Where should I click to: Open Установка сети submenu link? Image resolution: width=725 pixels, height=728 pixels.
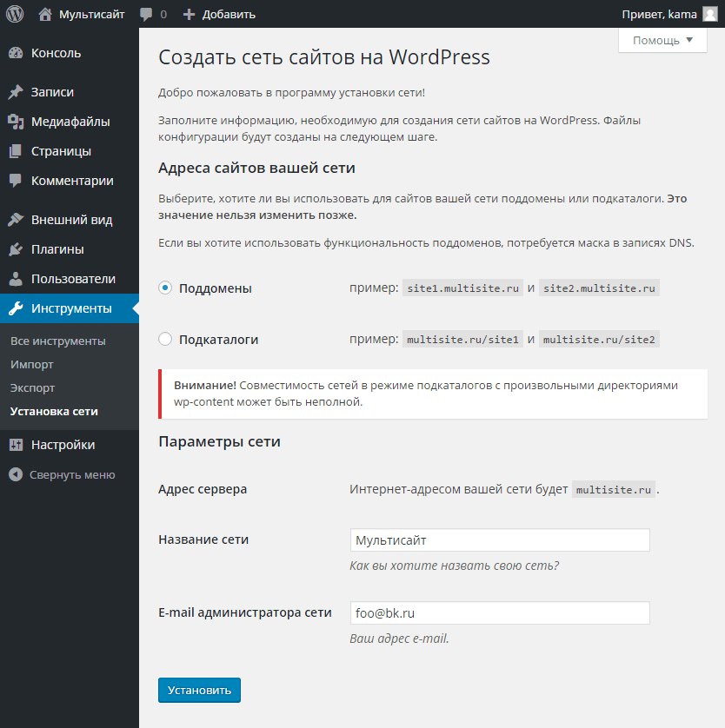(x=54, y=412)
